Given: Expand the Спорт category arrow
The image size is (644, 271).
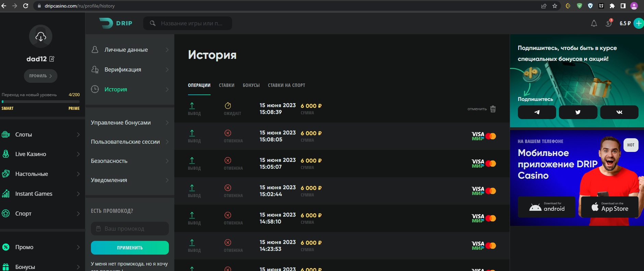Looking at the screenshot, I should [x=78, y=214].
